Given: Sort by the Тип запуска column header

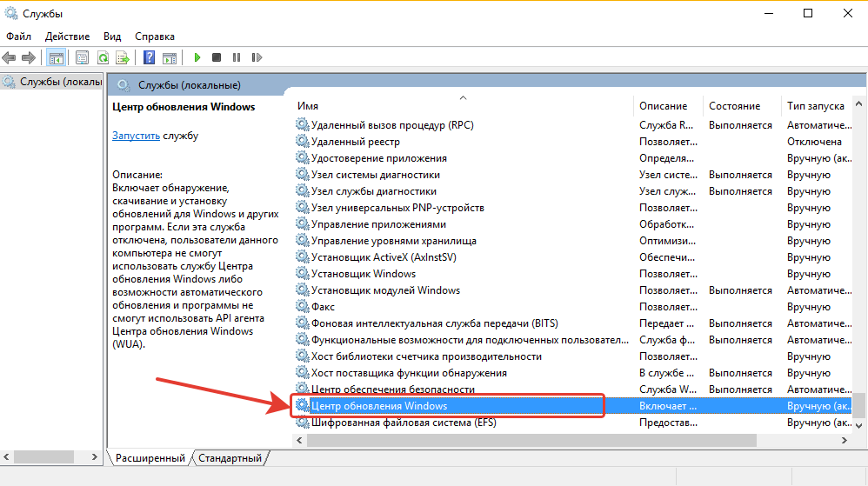Looking at the screenshot, I should [x=817, y=106].
